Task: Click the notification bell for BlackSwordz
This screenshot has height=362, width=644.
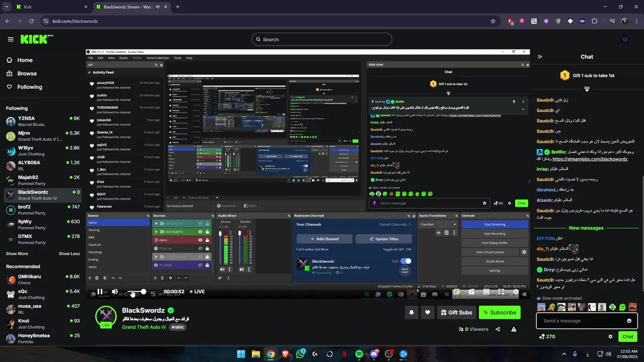Action: click(412, 312)
